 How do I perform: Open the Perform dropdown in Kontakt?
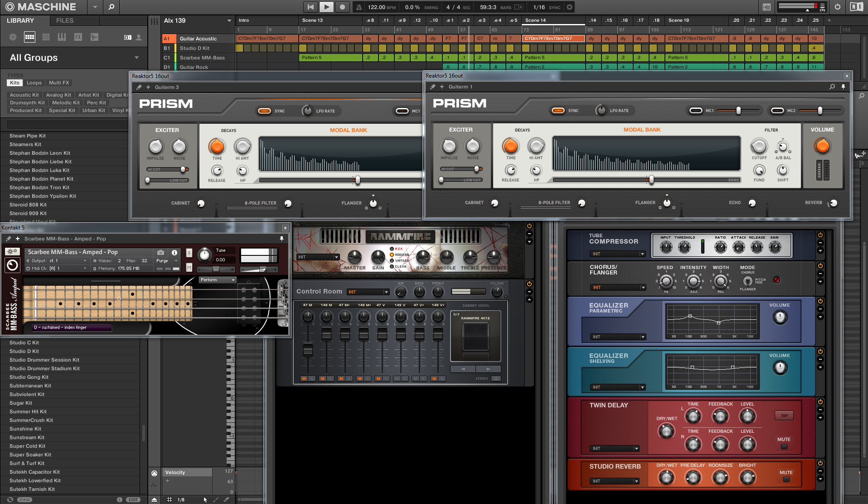(218, 280)
